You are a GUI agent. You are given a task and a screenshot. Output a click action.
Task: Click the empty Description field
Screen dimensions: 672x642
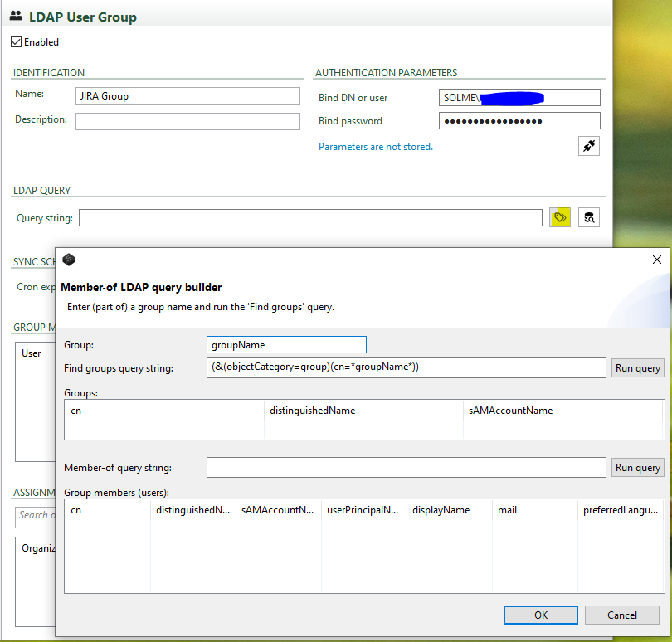pos(187,121)
